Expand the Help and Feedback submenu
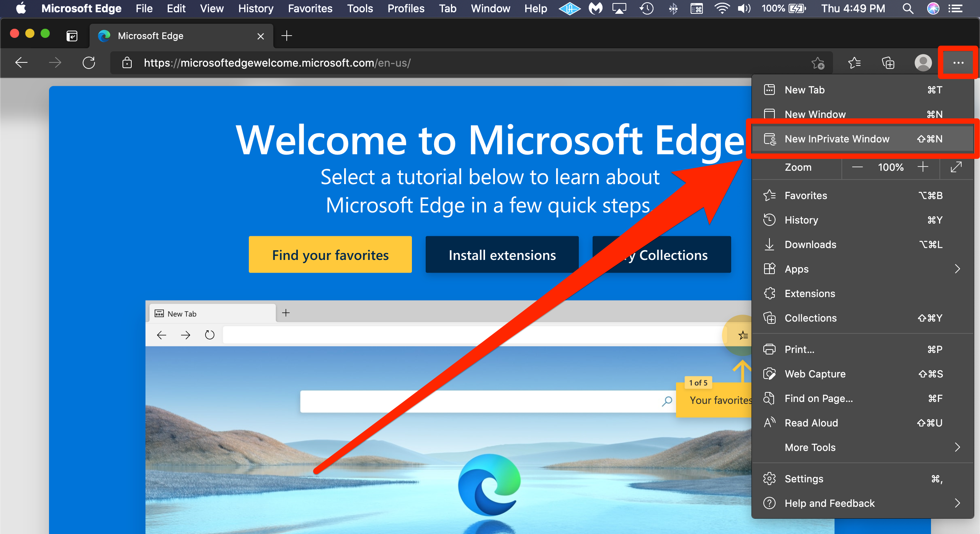 point(957,503)
